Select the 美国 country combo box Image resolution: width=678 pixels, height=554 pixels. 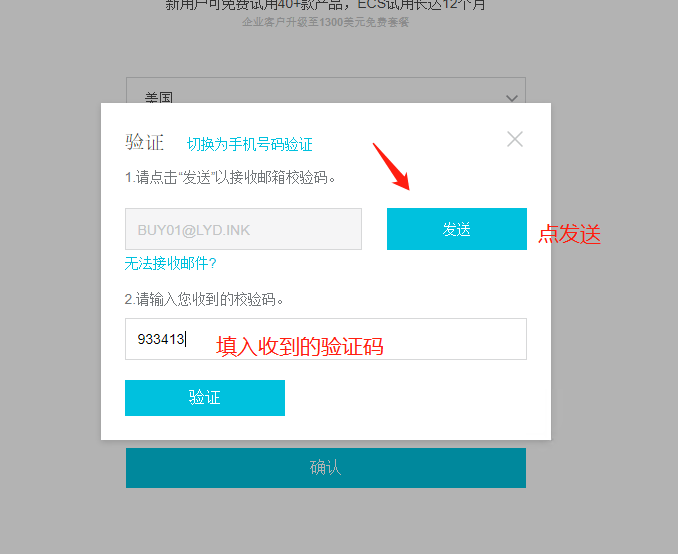pos(326,90)
